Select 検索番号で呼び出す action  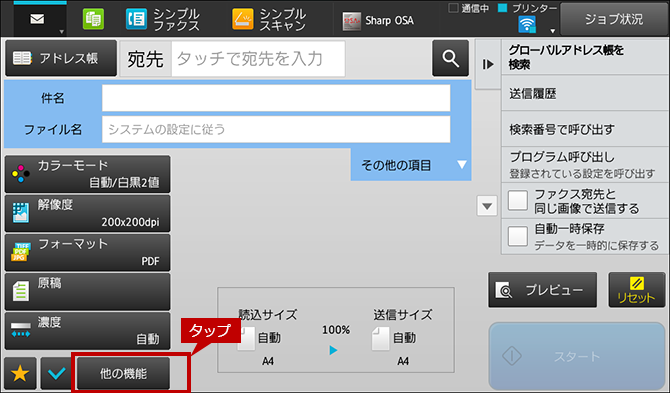pyautogui.click(x=585, y=129)
